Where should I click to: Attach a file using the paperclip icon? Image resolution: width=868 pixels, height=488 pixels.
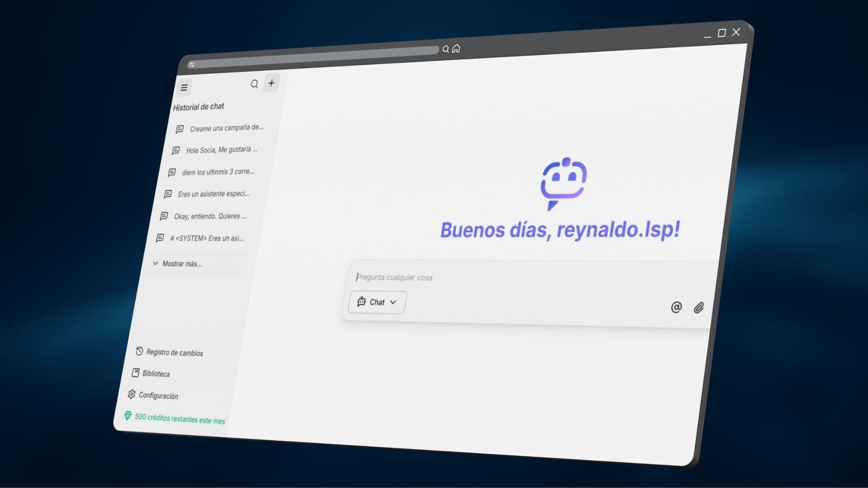click(698, 308)
